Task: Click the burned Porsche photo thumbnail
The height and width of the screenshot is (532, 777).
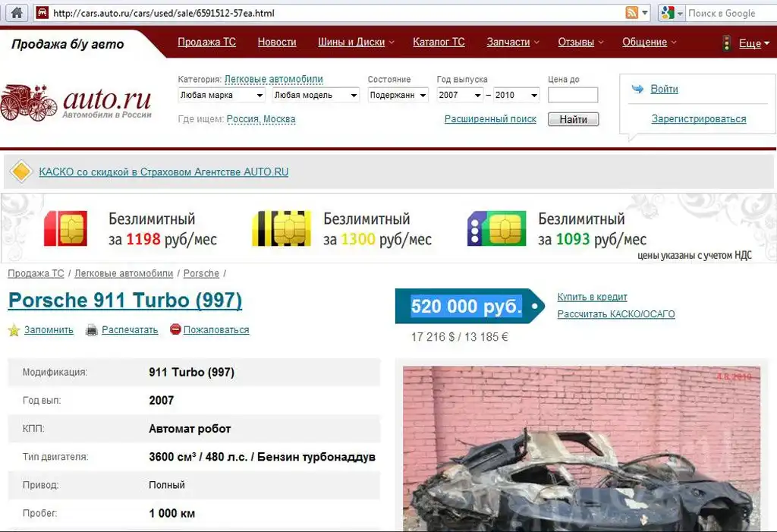Action: [x=577, y=449]
